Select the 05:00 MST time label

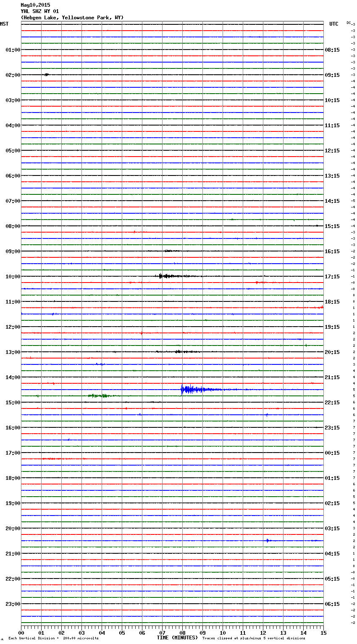pos(13,151)
